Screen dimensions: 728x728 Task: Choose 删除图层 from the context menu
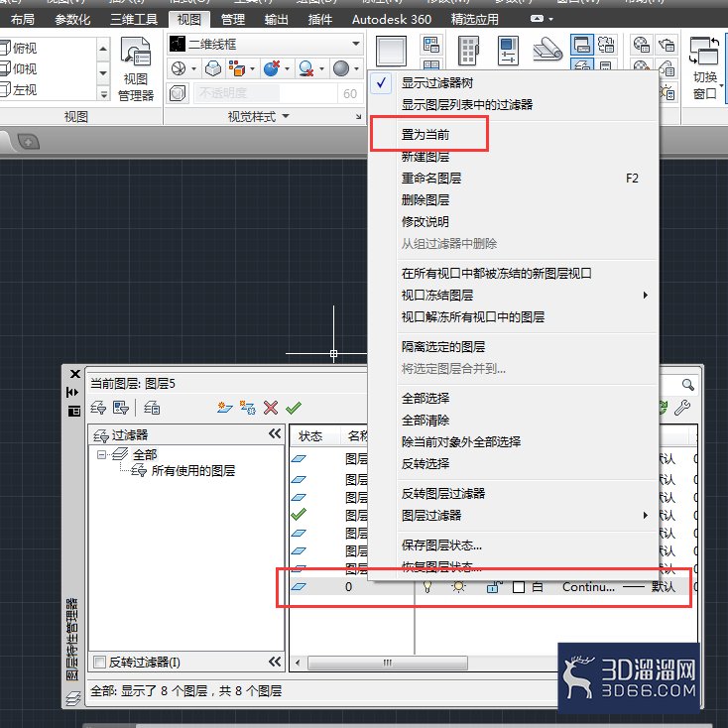514,200
